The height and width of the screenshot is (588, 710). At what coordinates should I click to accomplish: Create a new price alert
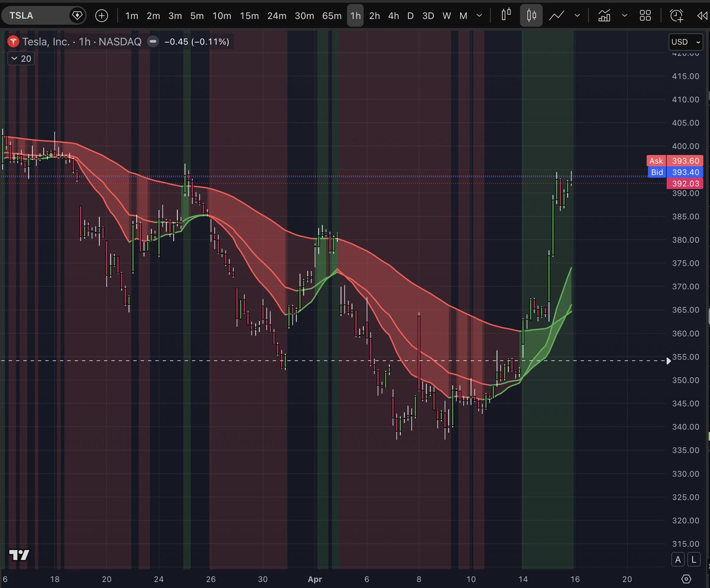point(677,15)
